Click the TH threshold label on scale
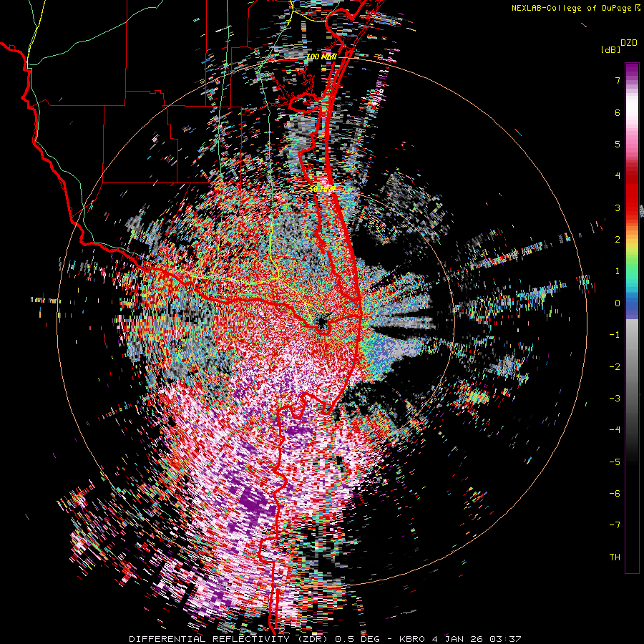Image resolution: width=644 pixels, height=644 pixels. [615, 557]
